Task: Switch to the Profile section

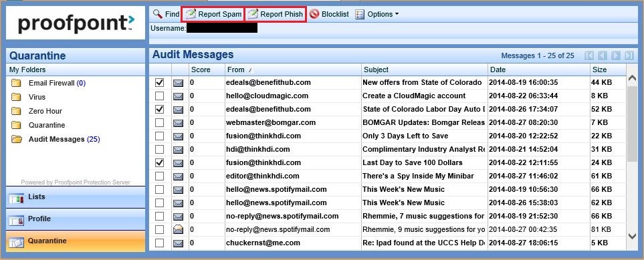Action: click(x=76, y=219)
